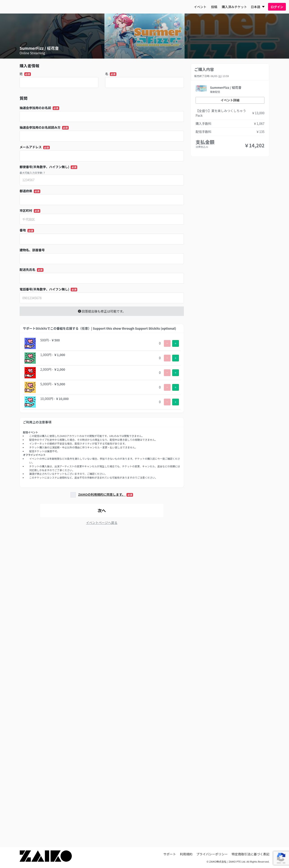The height and width of the screenshot is (868, 289).
Task: Decrease 10,000円 Stickit quantity with minus
Action: click(167, 402)
